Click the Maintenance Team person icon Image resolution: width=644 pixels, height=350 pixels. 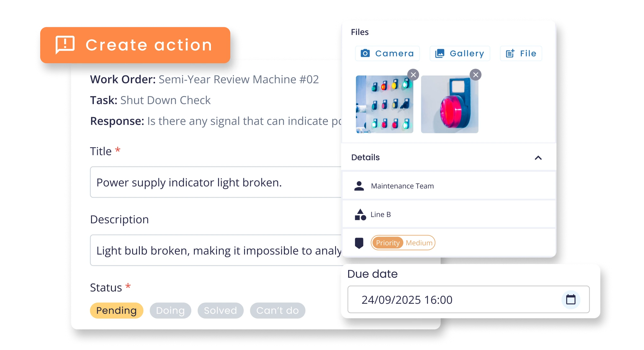359,186
